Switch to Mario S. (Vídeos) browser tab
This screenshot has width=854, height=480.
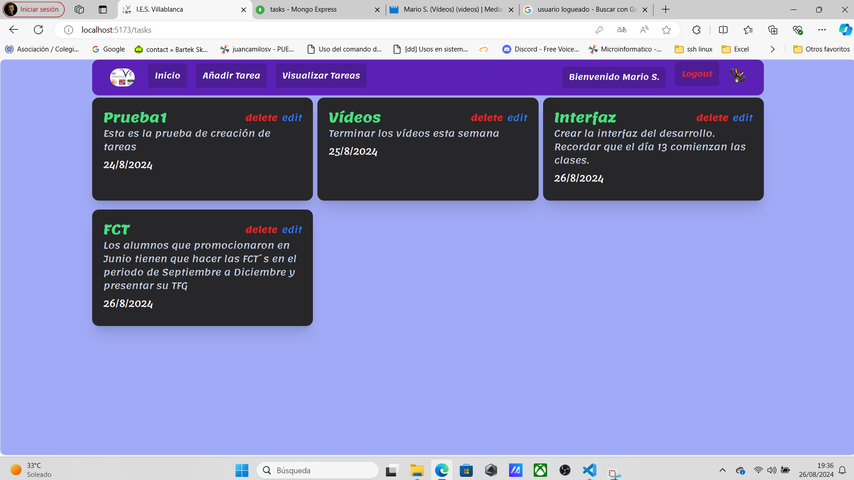coord(452,9)
